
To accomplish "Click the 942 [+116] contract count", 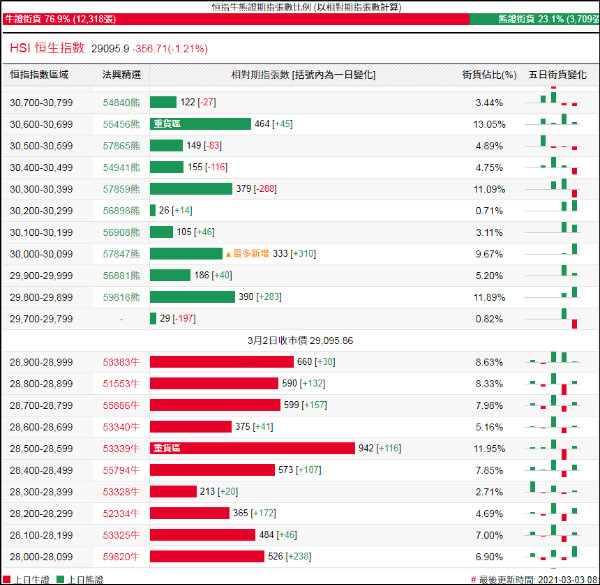I will [x=380, y=448].
